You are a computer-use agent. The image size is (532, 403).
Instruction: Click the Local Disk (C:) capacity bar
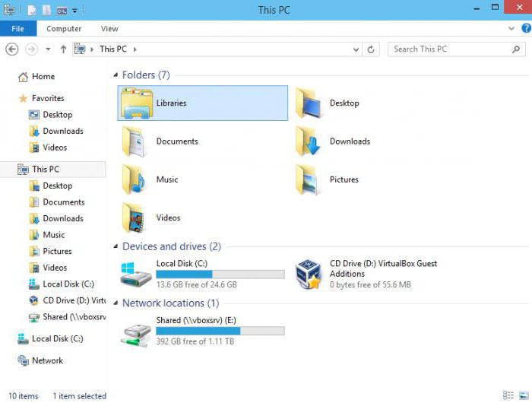point(220,274)
